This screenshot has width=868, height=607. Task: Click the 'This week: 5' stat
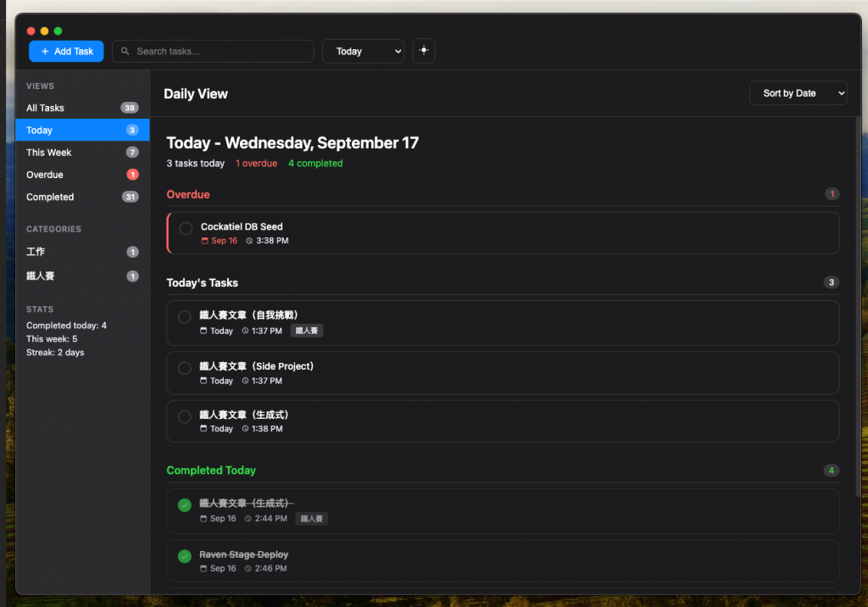coord(52,339)
